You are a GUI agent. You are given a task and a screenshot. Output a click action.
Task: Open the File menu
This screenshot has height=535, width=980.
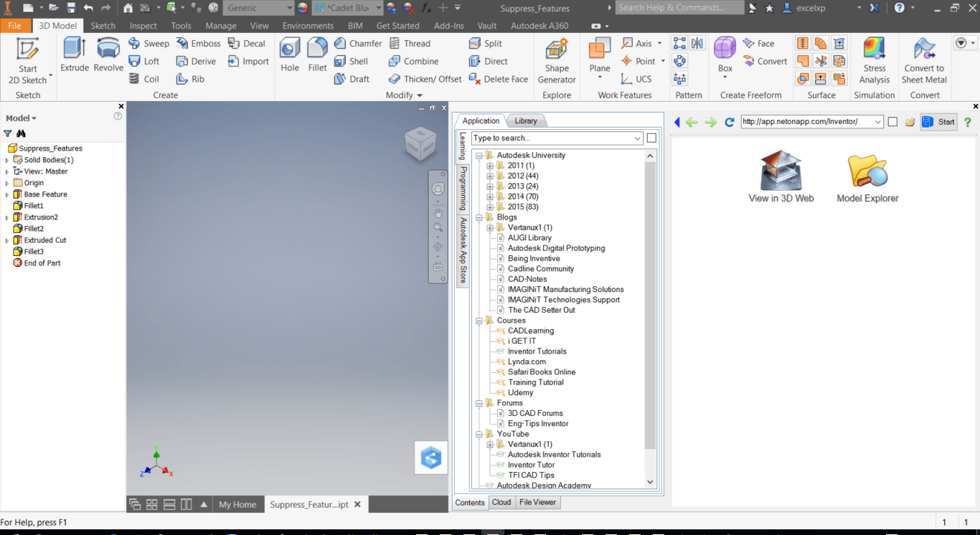[15, 25]
